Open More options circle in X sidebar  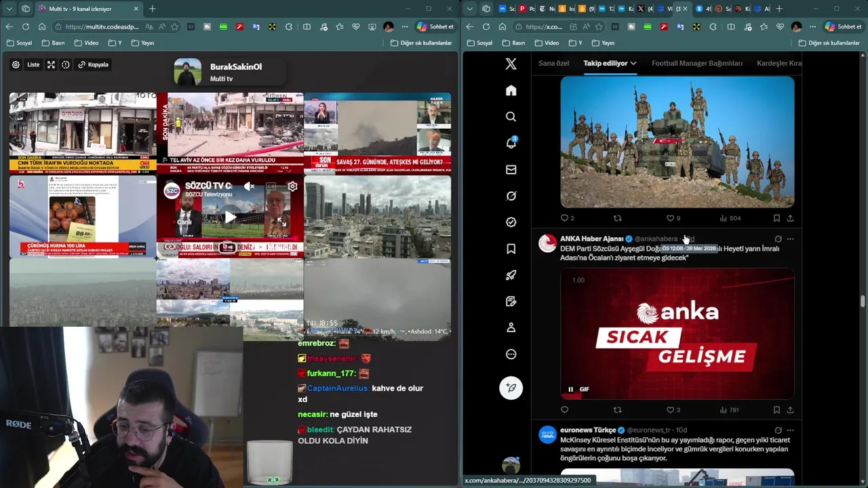coord(511,354)
